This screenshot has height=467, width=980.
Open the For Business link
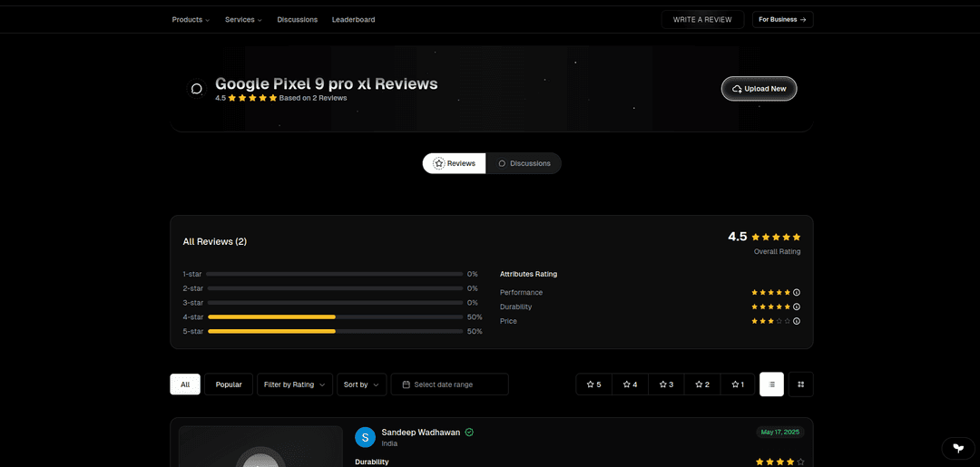[x=782, y=19]
